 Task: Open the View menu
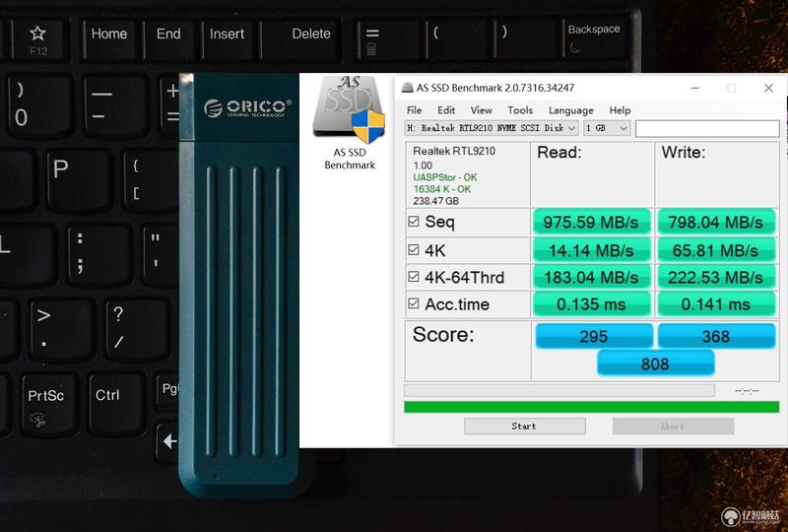(x=481, y=110)
